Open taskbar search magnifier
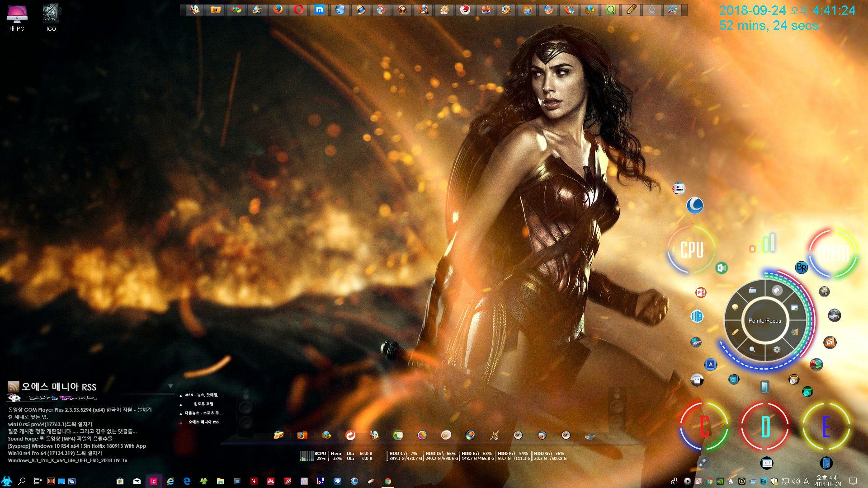868x488 pixels. (x=21, y=481)
